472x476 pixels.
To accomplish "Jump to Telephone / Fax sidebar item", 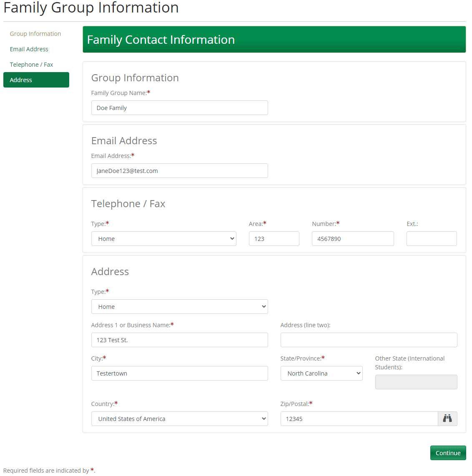I will [x=32, y=65].
